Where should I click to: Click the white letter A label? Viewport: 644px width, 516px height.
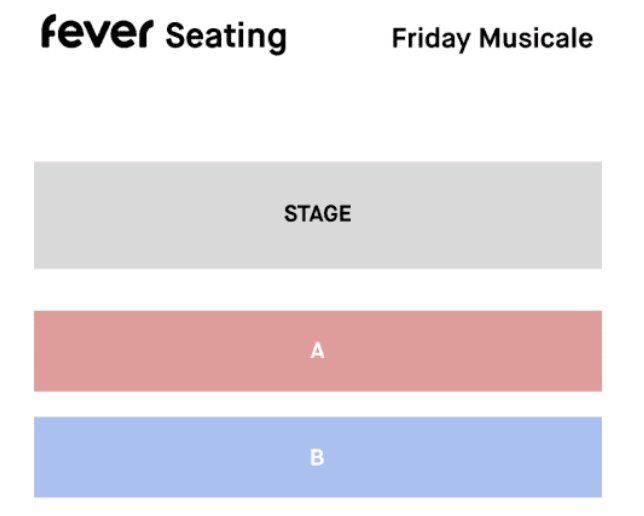click(x=317, y=351)
